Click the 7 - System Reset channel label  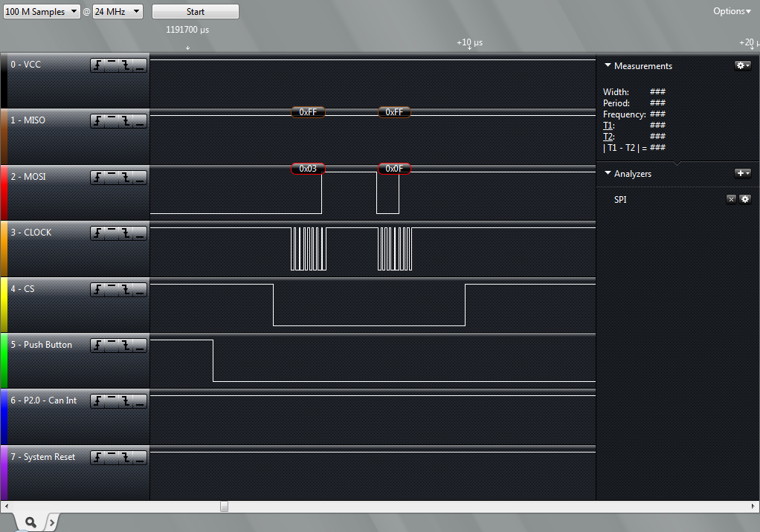point(42,457)
